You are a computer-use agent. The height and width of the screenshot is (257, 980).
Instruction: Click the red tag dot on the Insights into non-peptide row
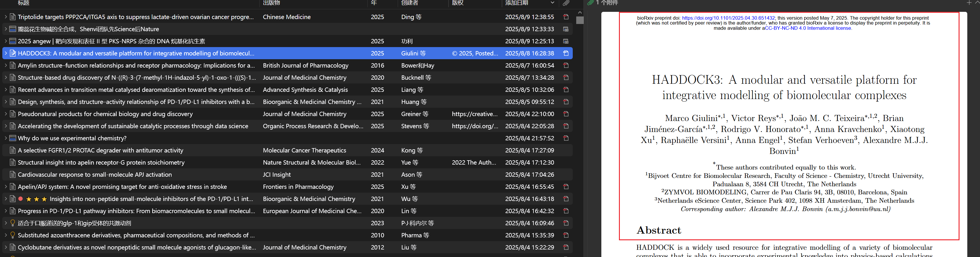[21, 199]
